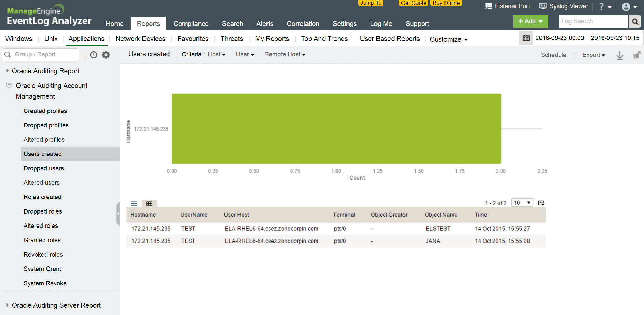
Task: Click the Schedule link
Action: click(553, 55)
